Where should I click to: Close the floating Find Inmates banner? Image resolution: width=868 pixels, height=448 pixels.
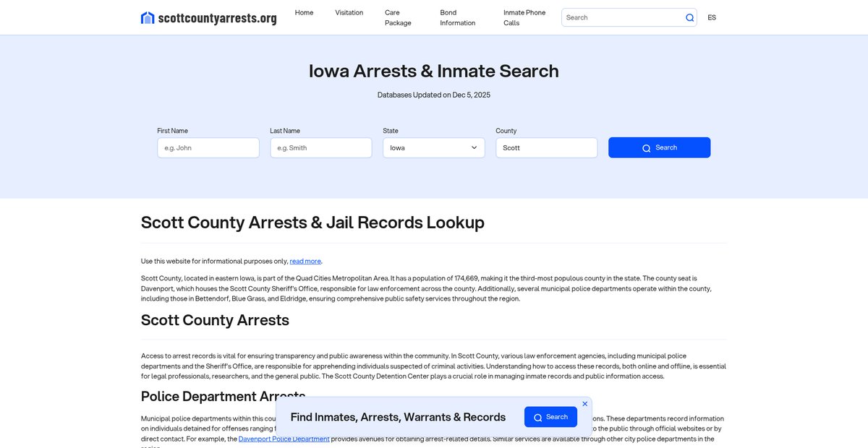click(585, 404)
